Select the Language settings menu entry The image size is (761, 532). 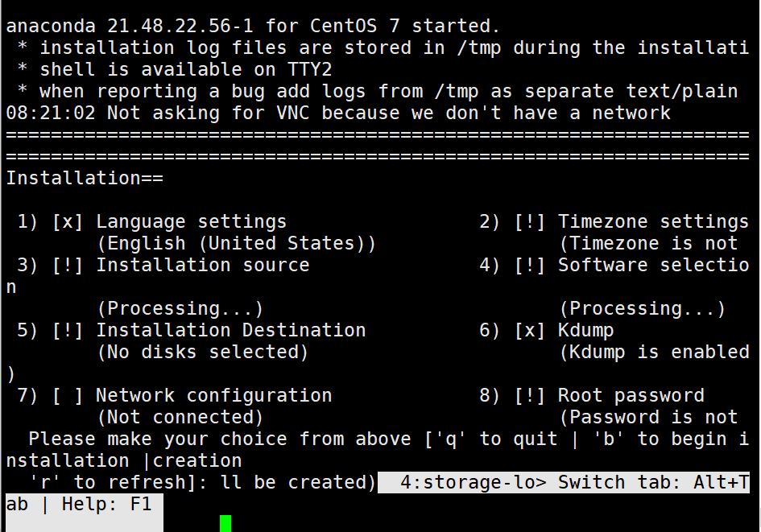tap(191, 222)
